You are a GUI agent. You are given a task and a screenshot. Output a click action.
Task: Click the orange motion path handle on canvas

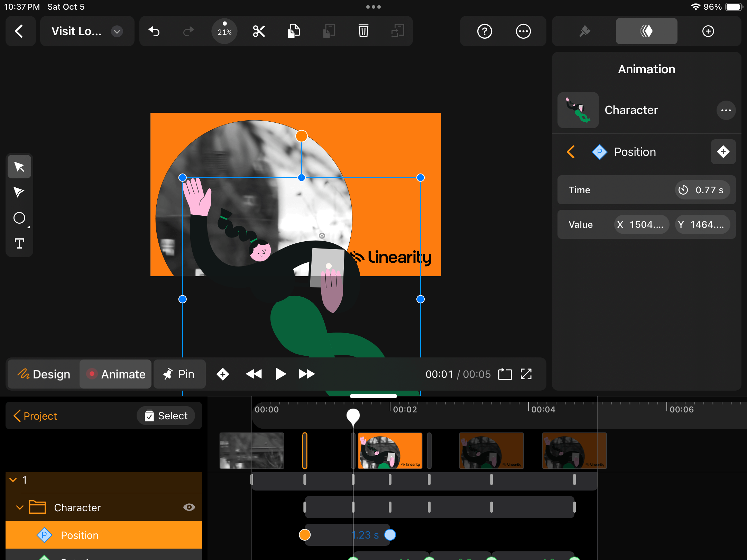302,136
